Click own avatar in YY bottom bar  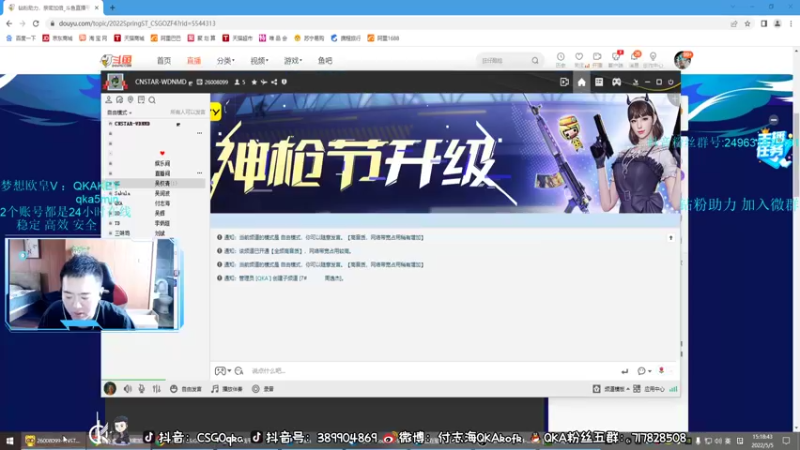(x=110, y=389)
